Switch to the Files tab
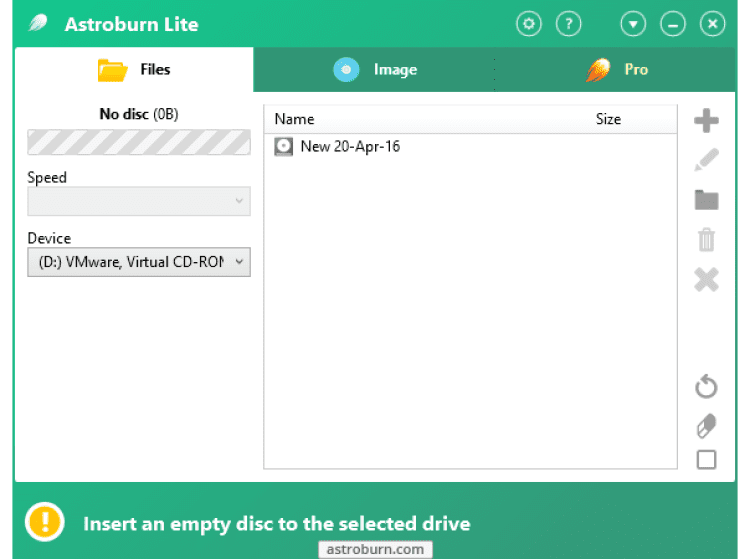 (134, 69)
